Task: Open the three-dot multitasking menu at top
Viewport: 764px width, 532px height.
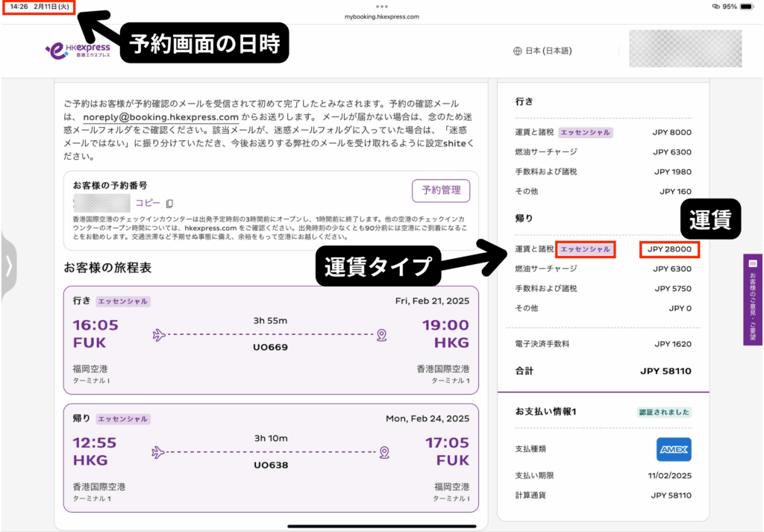Action: 382,6
